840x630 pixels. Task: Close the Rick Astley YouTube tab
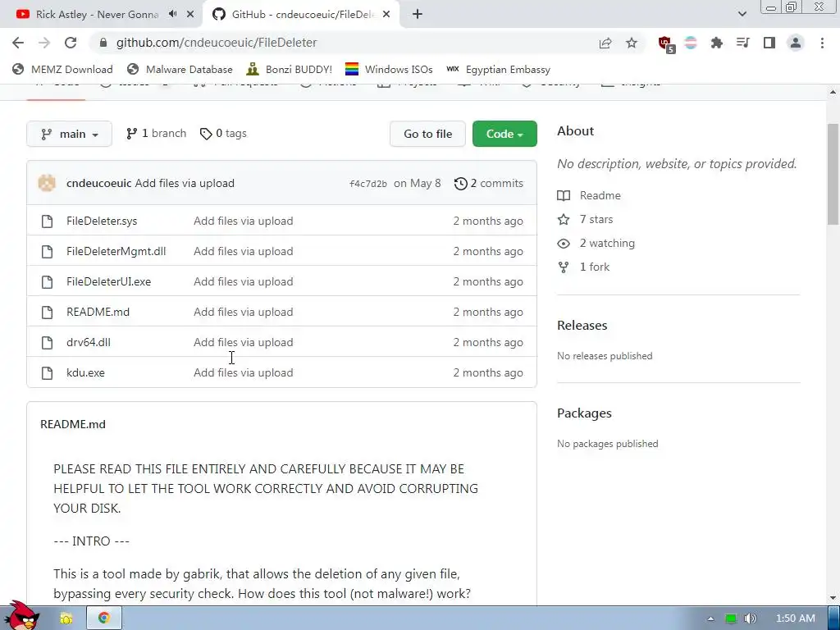(190, 15)
